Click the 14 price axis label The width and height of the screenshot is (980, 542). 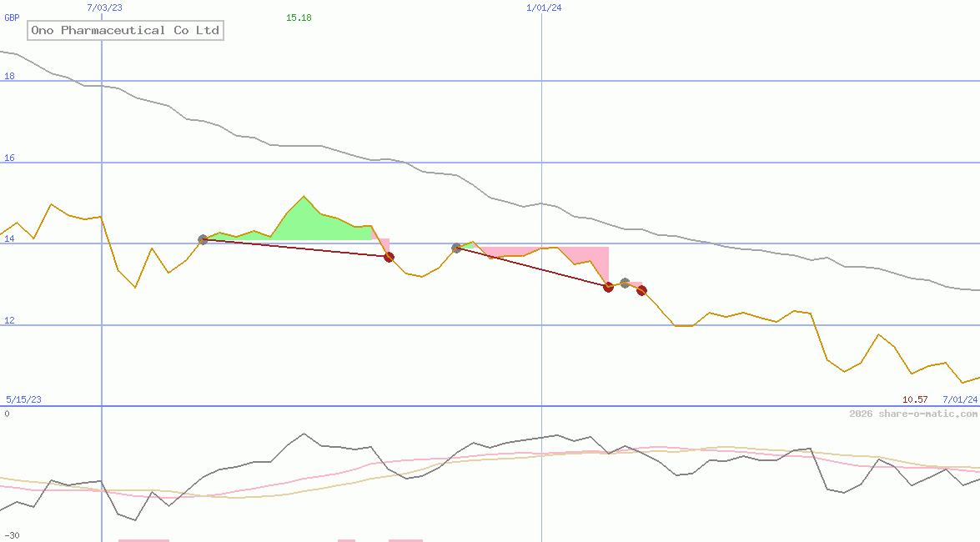point(9,238)
